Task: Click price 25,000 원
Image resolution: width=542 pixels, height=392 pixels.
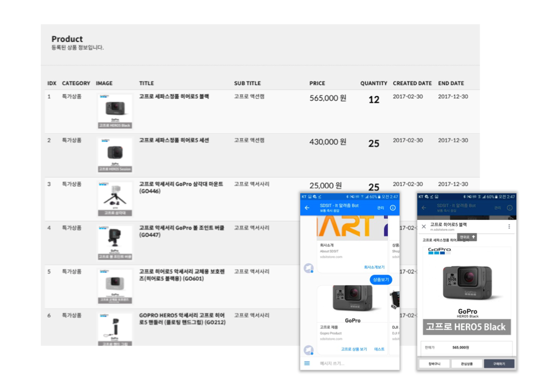Action: click(325, 185)
